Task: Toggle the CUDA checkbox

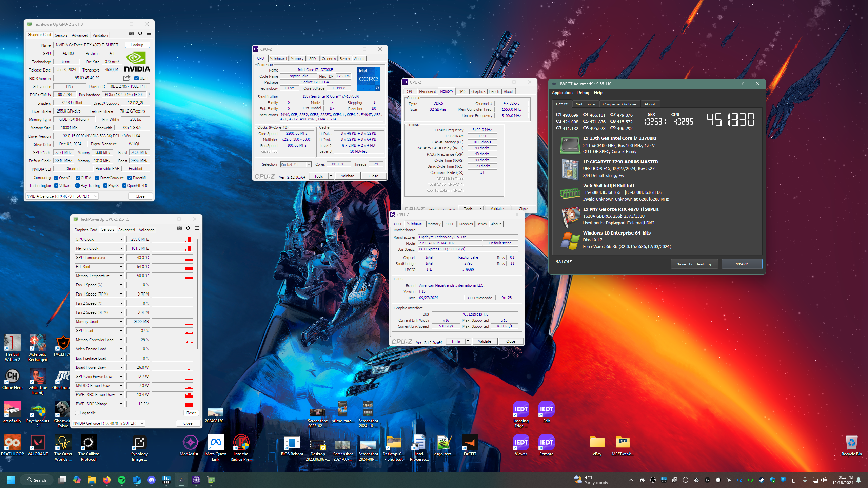Action: (x=78, y=178)
